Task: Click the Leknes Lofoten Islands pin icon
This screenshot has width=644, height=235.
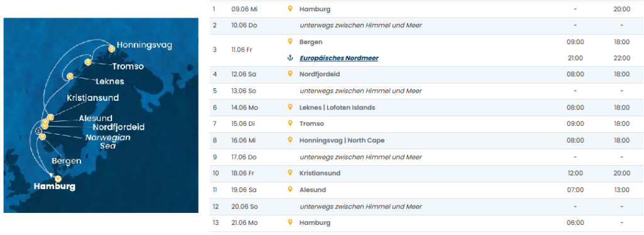Action: coord(290,107)
